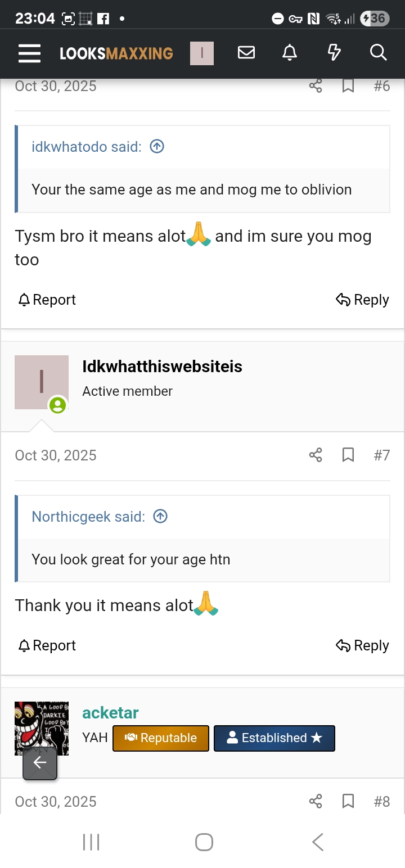Open acketar's avatar thumbnail
Image resolution: width=405 pixels, height=868 pixels.
(x=42, y=729)
